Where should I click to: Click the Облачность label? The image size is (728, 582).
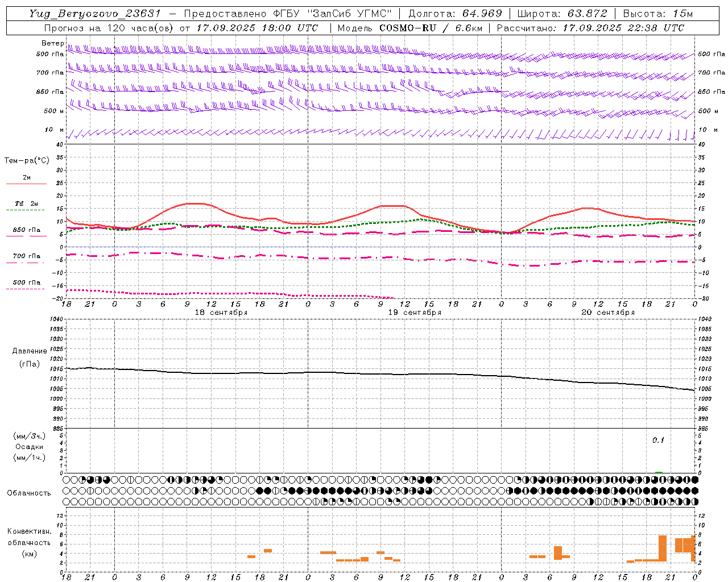point(29,493)
